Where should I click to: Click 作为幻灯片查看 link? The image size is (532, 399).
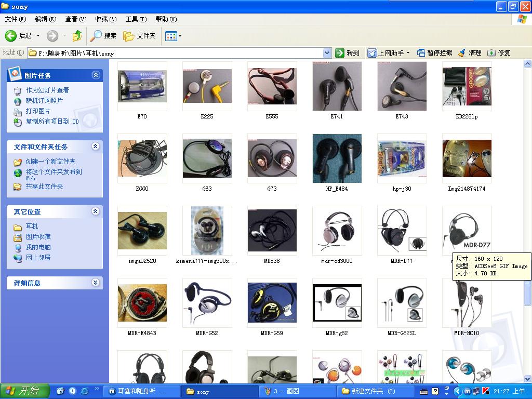click(x=47, y=90)
